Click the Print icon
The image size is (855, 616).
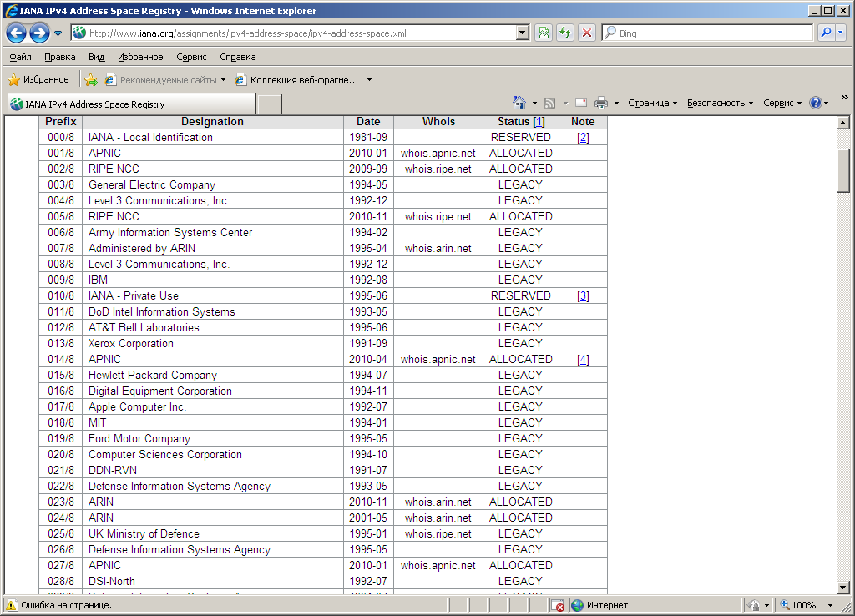(x=601, y=103)
